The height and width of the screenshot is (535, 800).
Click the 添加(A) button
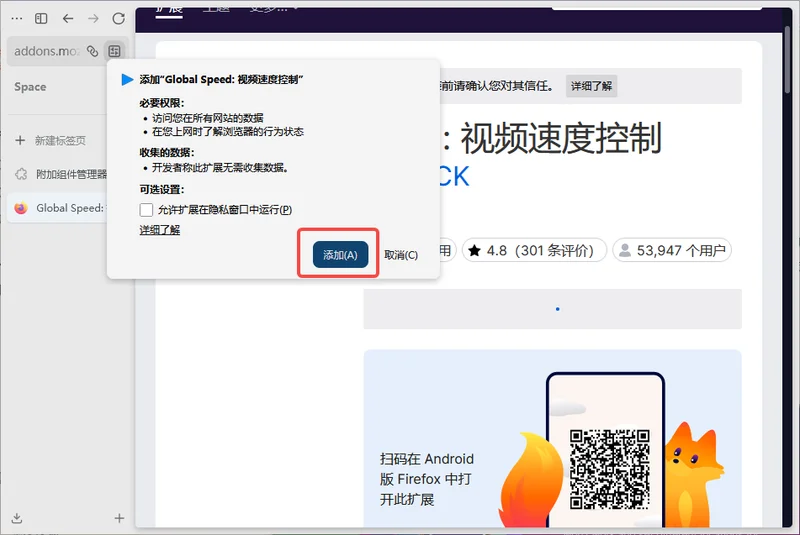pyautogui.click(x=340, y=254)
